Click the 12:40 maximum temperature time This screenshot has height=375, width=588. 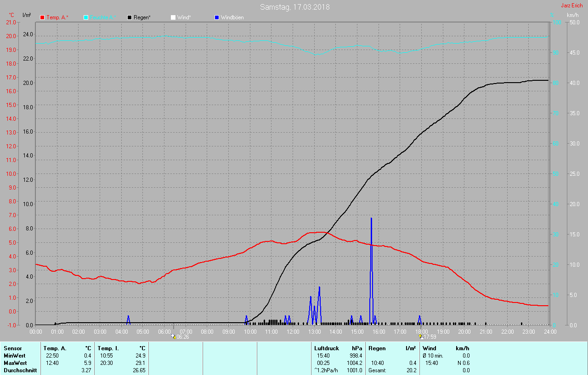coord(52,363)
